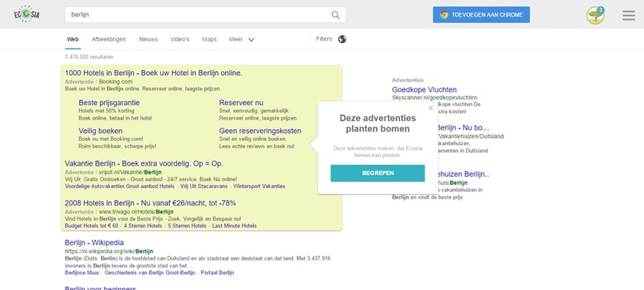Open the tree counter badge icon

coord(595,15)
